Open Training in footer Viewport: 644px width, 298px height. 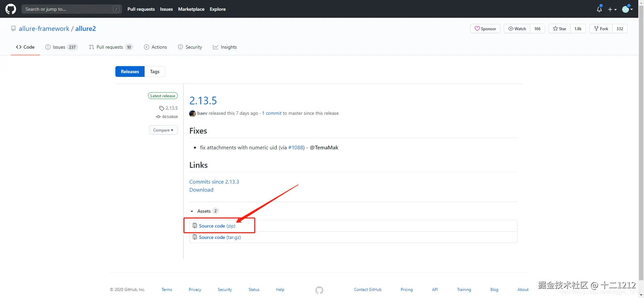point(464,290)
